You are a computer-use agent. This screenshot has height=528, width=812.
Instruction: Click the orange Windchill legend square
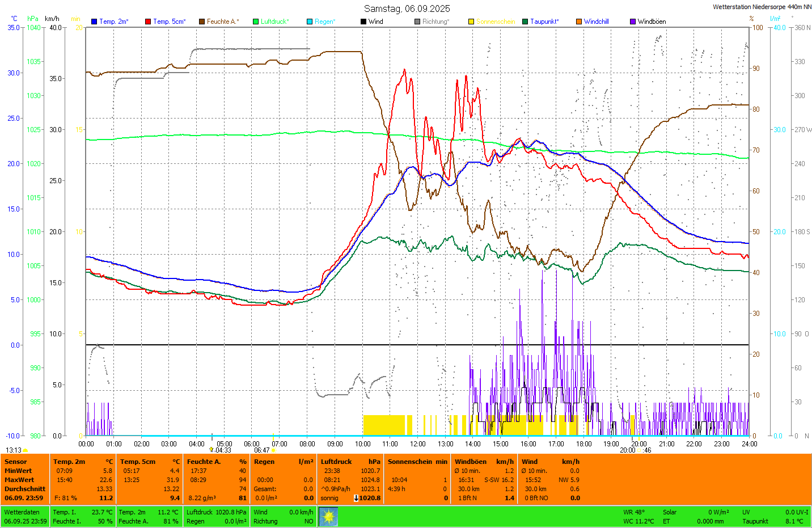(x=579, y=22)
